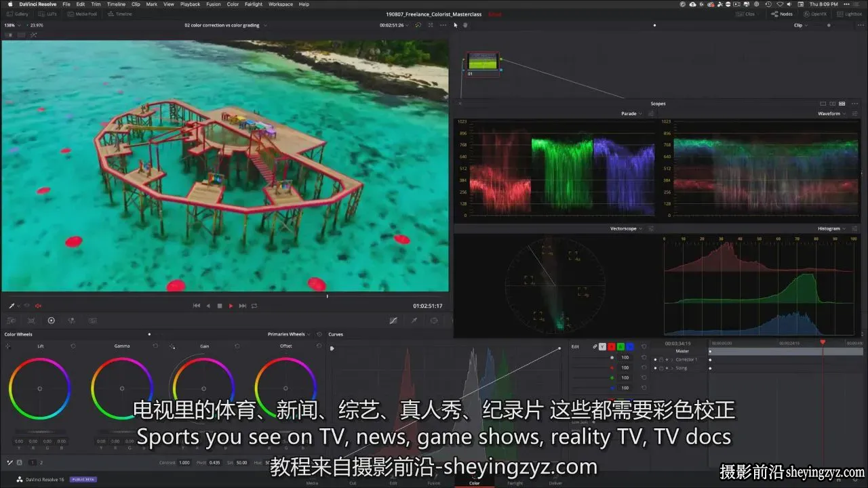Open the Primaries Wheels mode dropdown

point(289,334)
